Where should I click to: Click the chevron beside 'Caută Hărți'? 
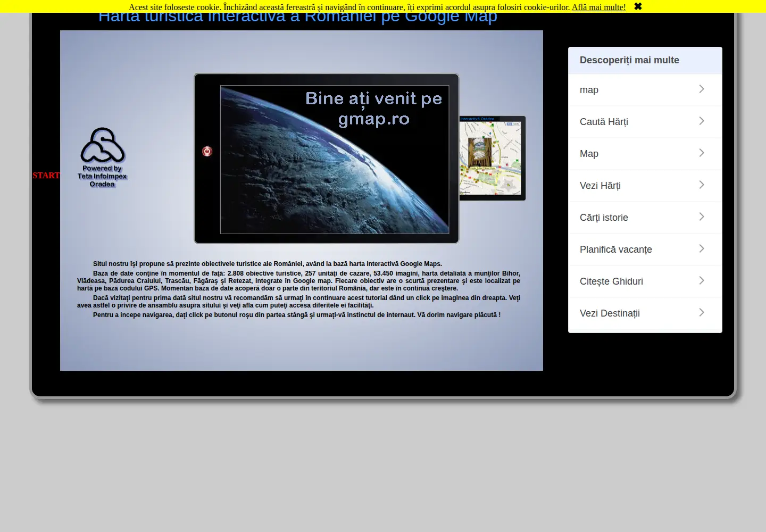pos(702,121)
